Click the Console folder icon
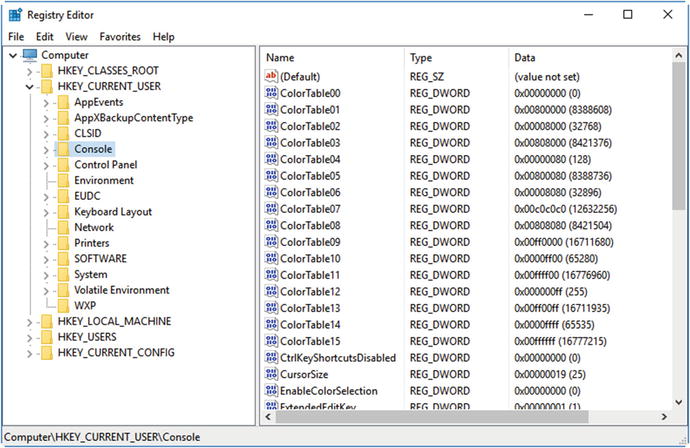 tap(63, 149)
